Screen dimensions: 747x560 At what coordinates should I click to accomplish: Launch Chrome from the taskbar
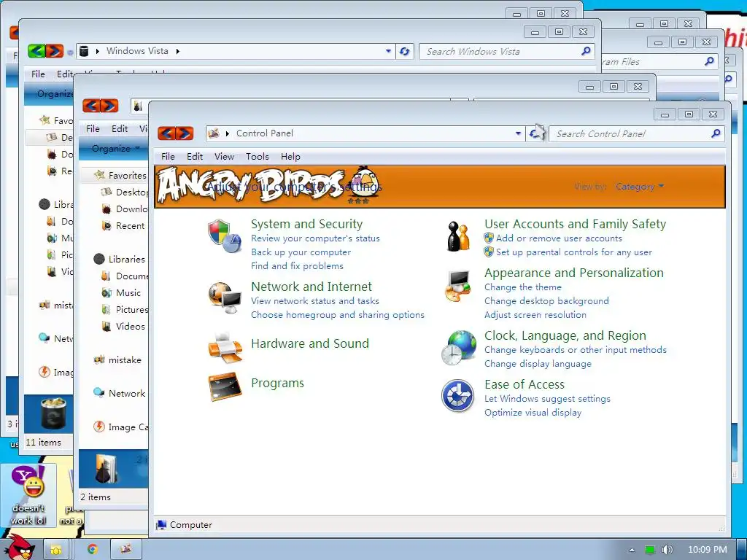(x=93, y=550)
